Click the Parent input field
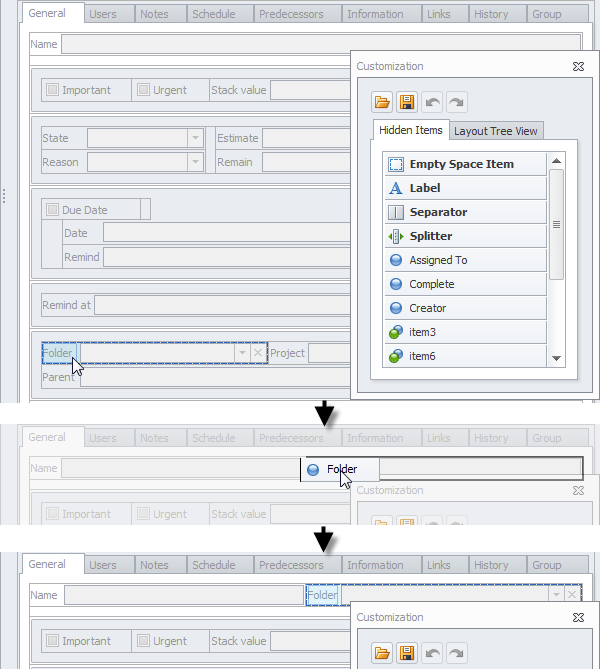The width and height of the screenshot is (600, 669). click(x=215, y=378)
